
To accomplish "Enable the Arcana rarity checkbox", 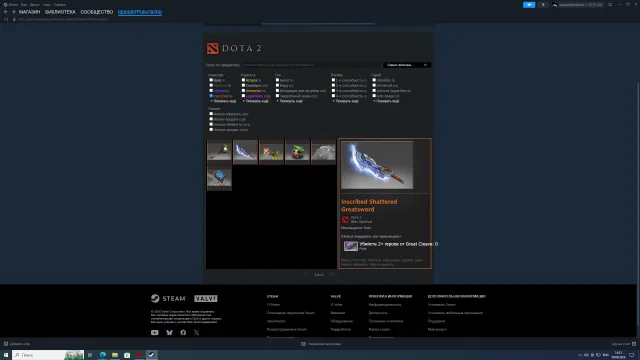I will [243, 80].
